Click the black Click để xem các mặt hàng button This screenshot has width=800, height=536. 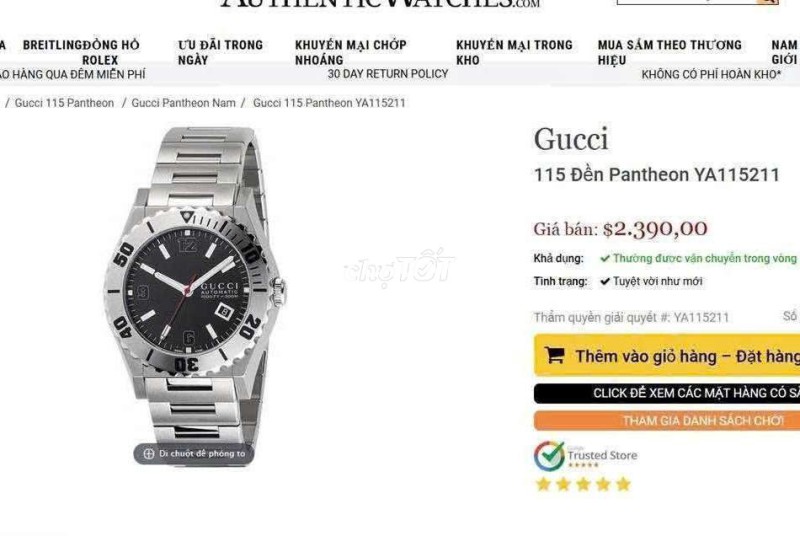point(667,393)
